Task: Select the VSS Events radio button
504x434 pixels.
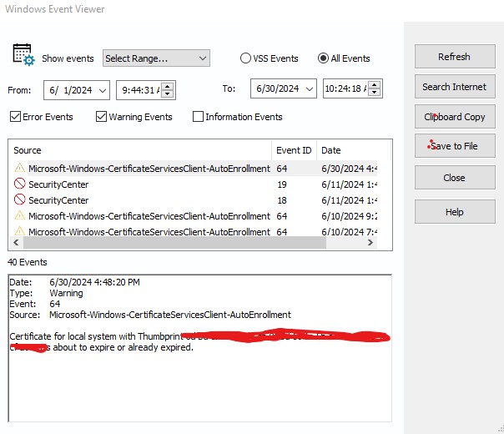Action: tap(245, 58)
